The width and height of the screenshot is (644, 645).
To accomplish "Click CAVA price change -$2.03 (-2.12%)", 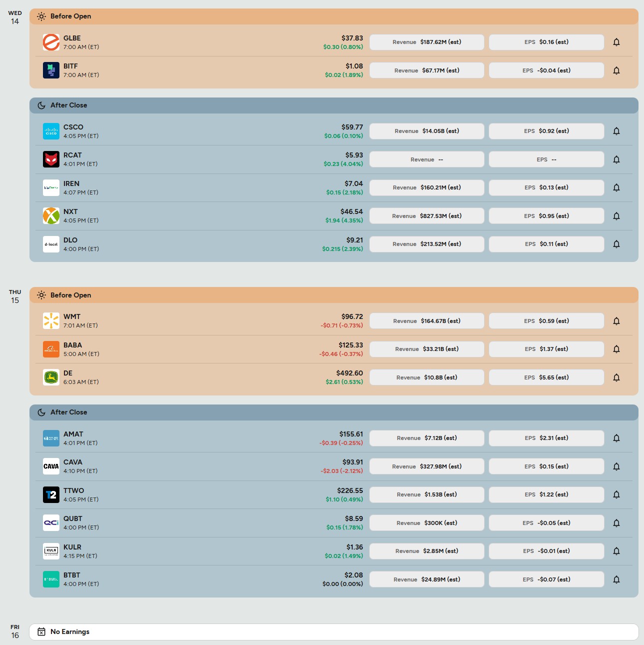I will [x=342, y=471].
